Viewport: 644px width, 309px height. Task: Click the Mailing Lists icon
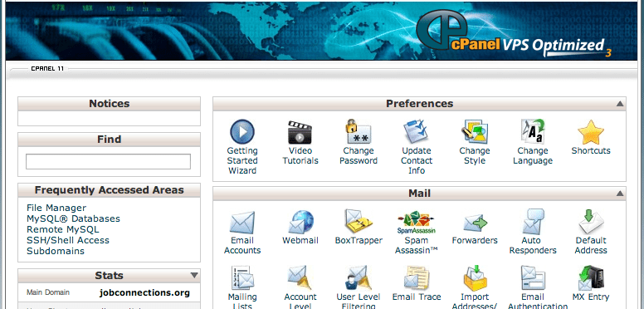(x=242, y=278)
